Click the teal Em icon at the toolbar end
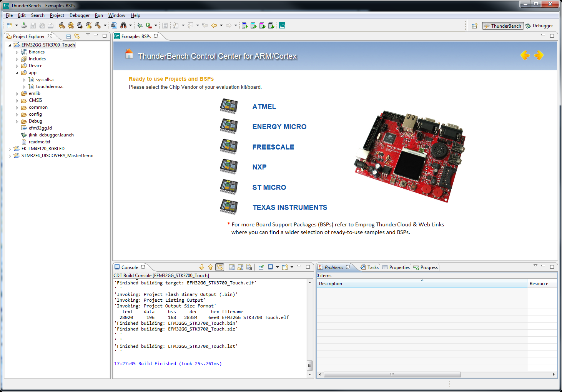Screen dimensions: 562x392 [282, 25]
